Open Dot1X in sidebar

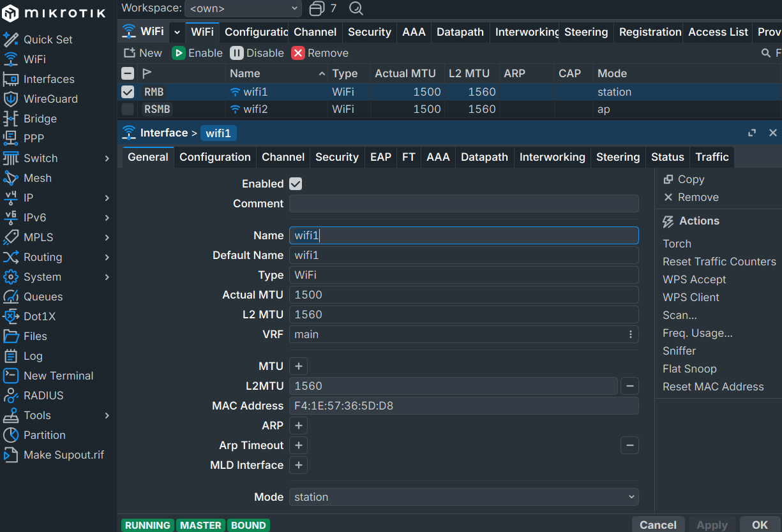[30, 316]
